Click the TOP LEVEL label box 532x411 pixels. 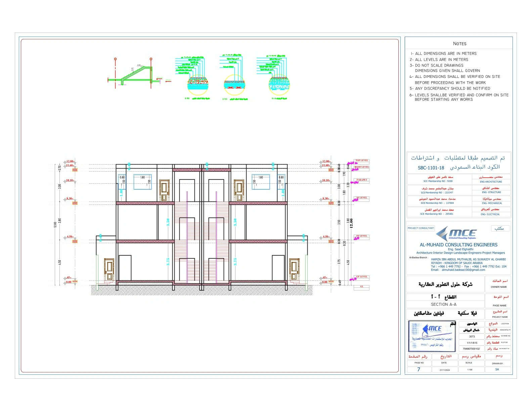(362, 161)
